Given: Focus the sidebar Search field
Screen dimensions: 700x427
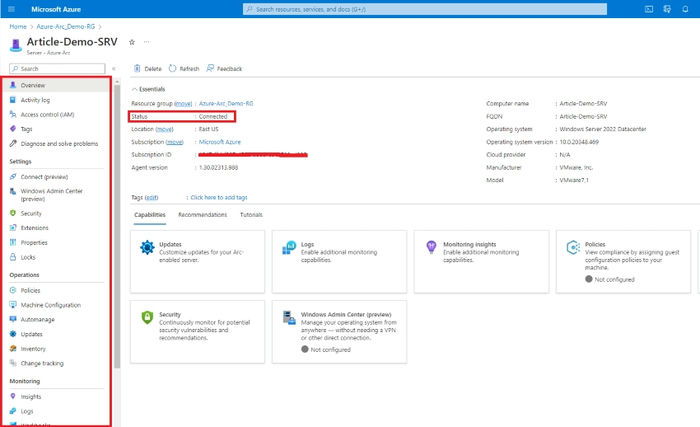Looking at the screenshot, I should [57, 69].
